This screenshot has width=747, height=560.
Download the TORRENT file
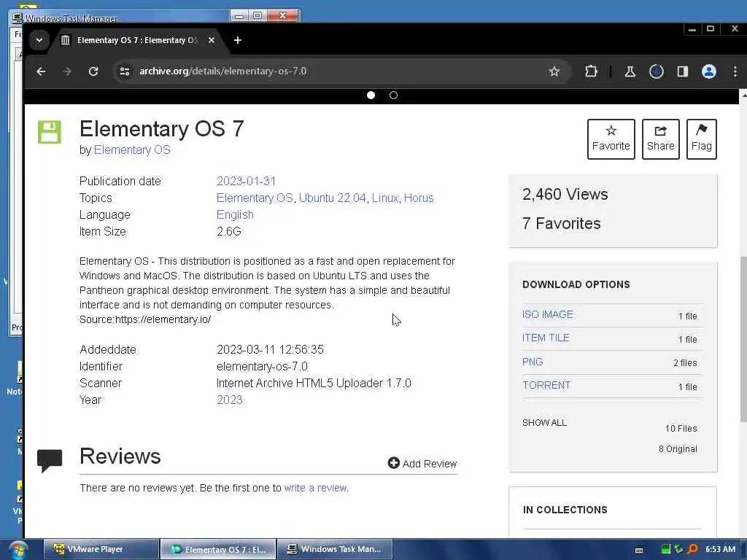tap(546, 385)
